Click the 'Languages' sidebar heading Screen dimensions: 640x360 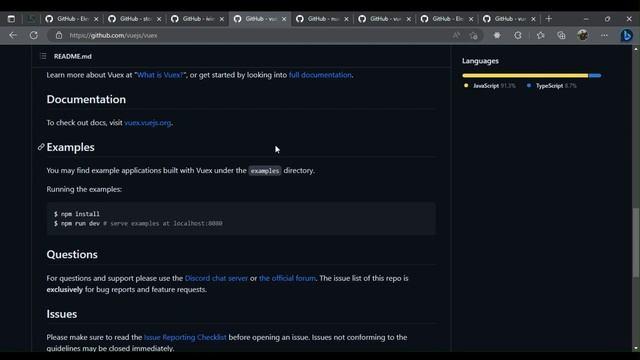480,61
